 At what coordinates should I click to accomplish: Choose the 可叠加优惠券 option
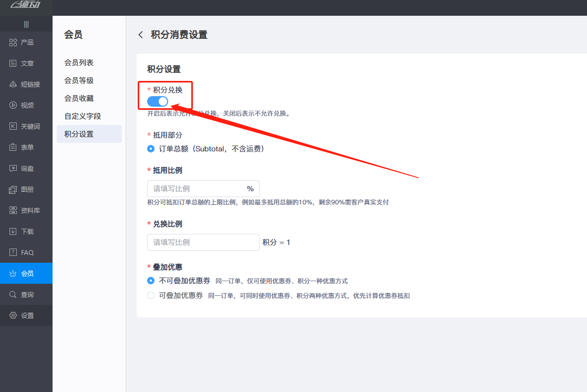pos(151,295)
